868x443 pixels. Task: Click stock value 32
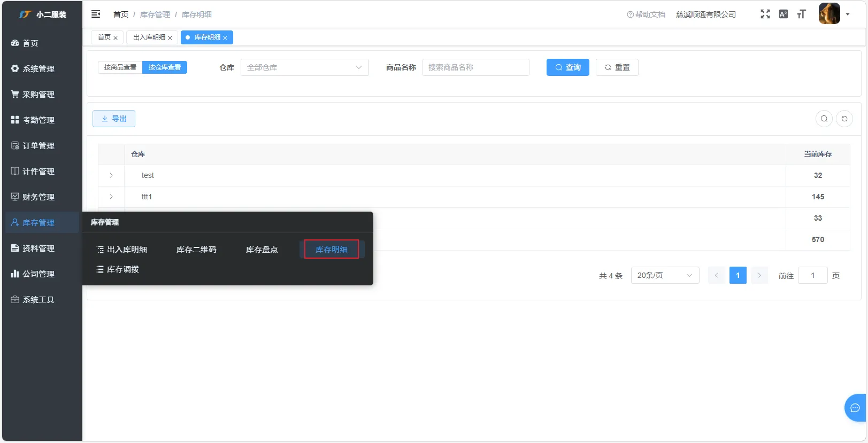(x=818, y=175)
